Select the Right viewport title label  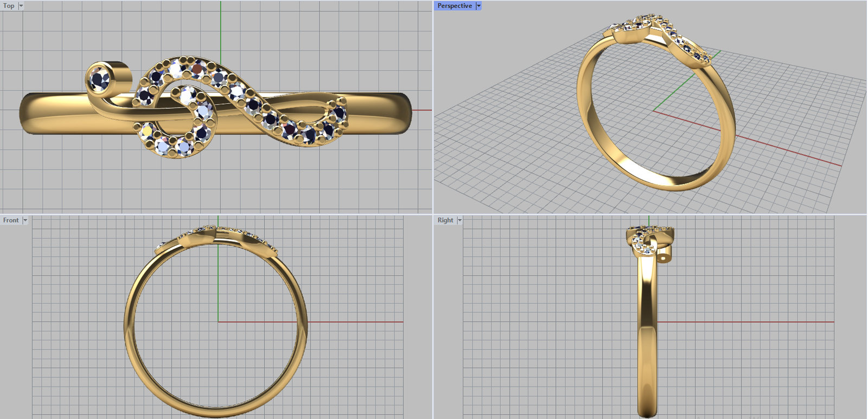[445, 220]
